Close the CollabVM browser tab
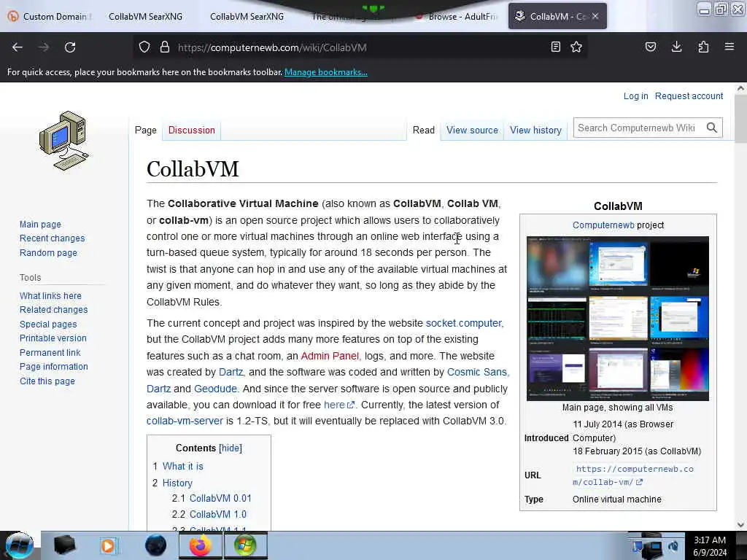 pos(595,16)
